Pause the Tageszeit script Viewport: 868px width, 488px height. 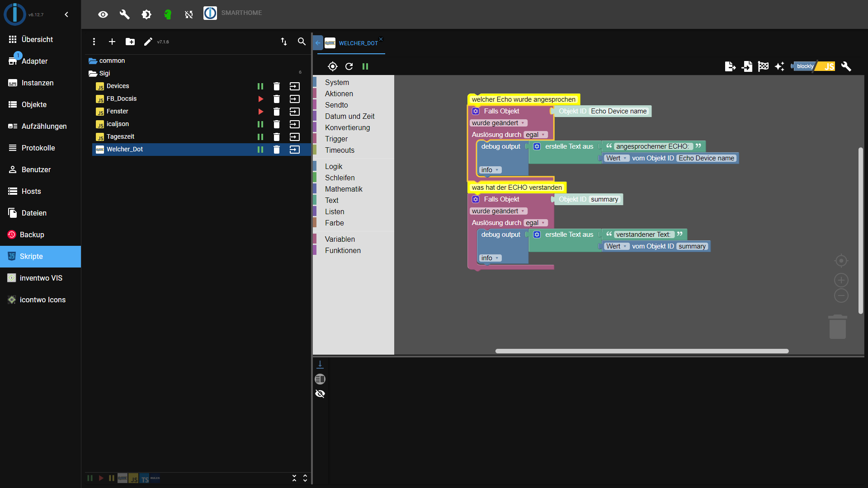pos(260,137)
